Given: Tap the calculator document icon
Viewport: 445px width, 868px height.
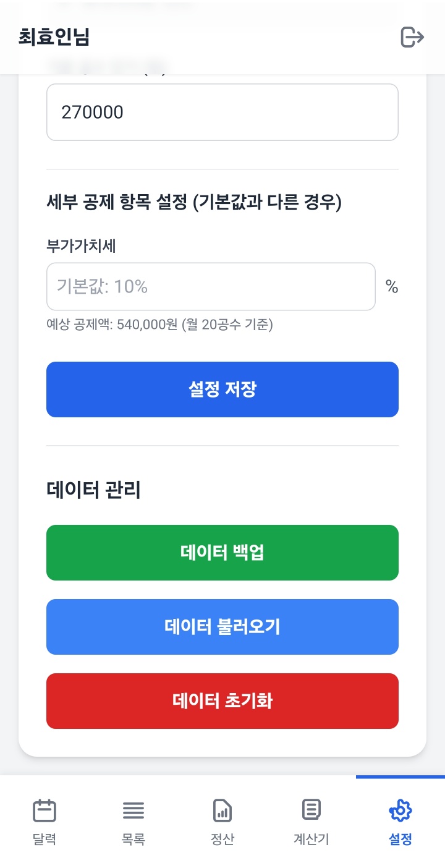Looking at the screenshot, I should [311, 809].
